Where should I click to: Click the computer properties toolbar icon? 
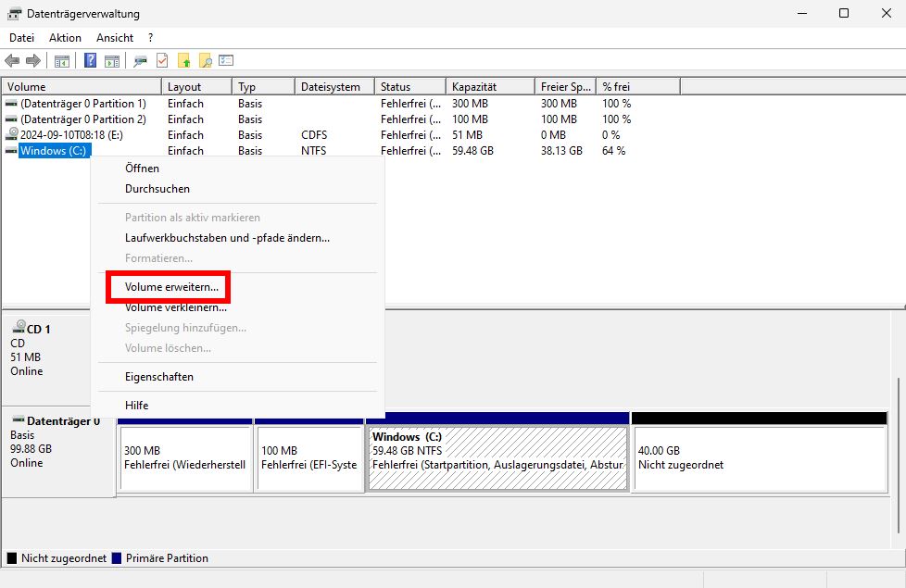(140, 60)
